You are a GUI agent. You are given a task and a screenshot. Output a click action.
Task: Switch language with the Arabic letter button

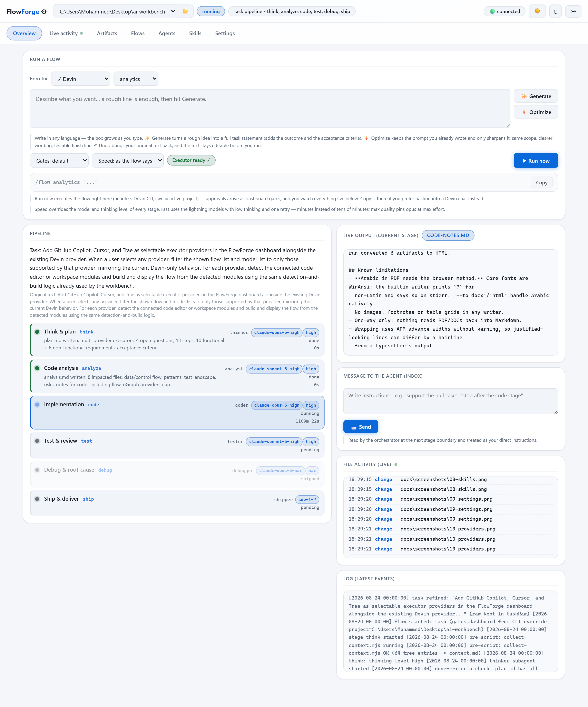pyautogui.click(x=555, y=11)
